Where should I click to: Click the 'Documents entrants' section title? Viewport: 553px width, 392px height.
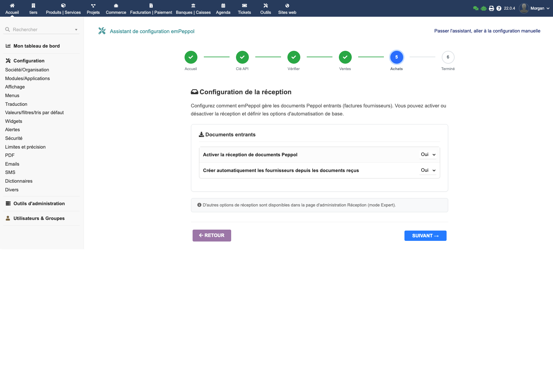click(227, 135)
